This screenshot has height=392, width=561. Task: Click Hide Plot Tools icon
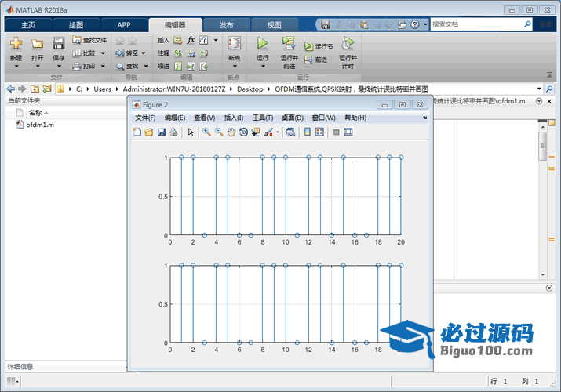click(337, 132)
